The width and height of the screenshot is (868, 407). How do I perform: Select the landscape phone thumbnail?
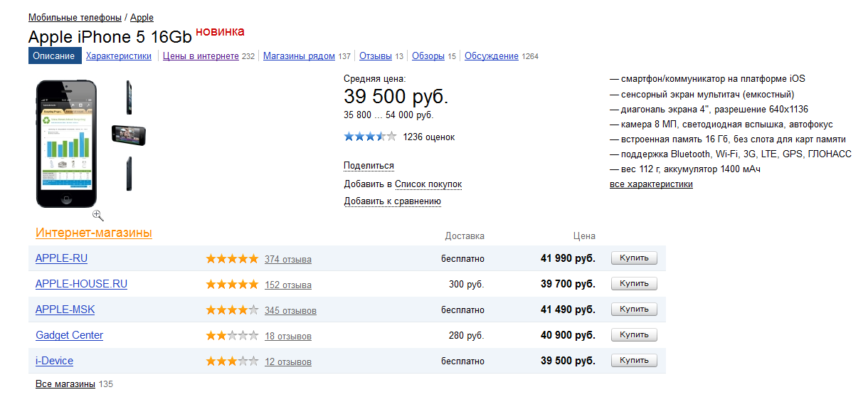coord(129,134)
